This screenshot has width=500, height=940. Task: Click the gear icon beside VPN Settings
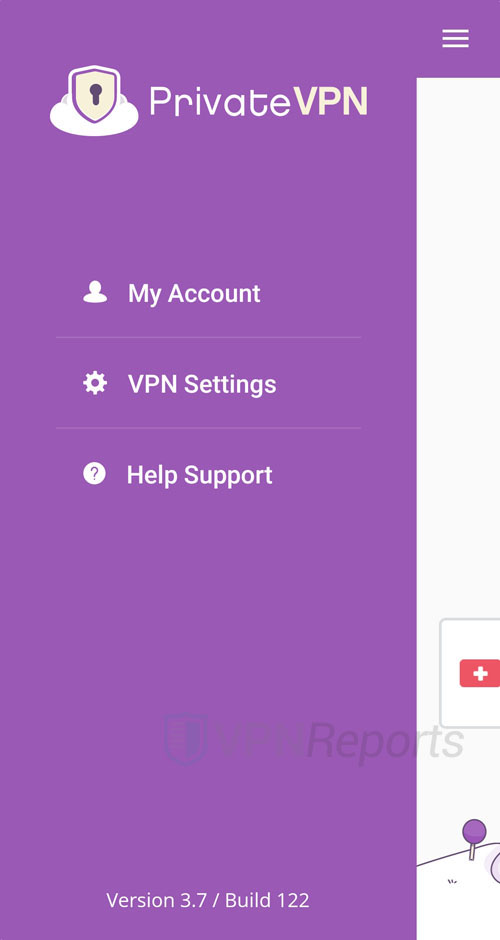(x=95, y=383)
